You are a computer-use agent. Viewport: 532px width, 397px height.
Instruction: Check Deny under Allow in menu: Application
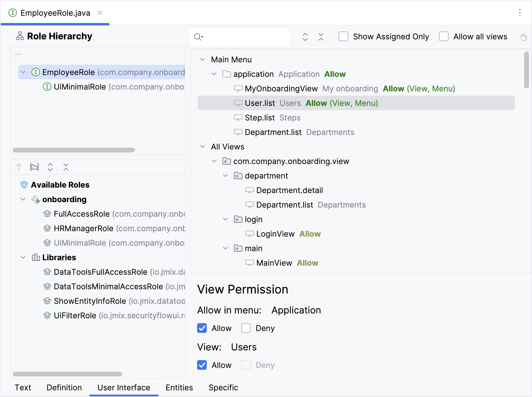click(246, 328)
